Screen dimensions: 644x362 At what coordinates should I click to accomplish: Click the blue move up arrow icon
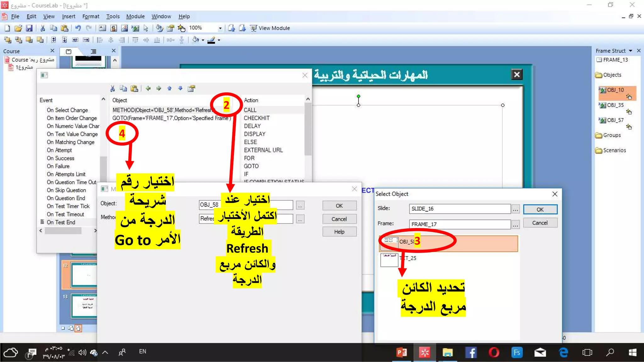click(x=169, y=89)
